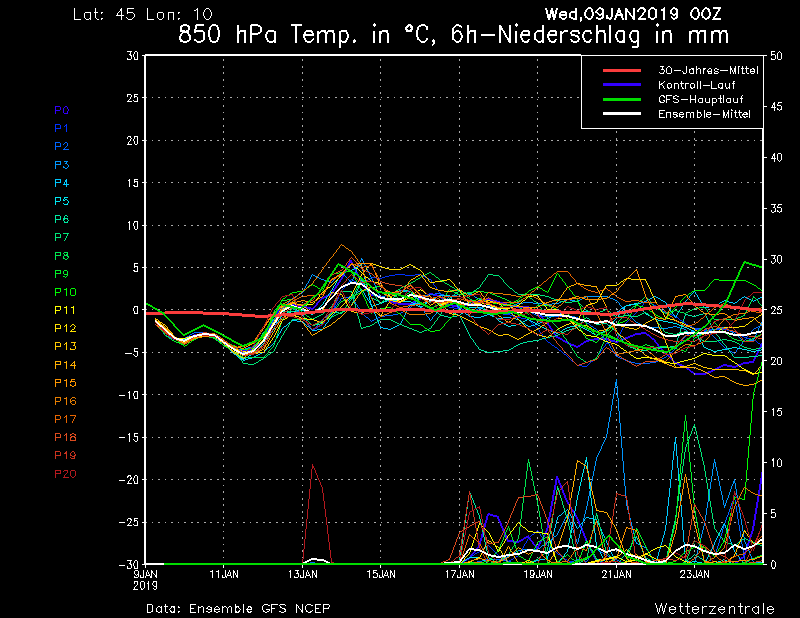
Task: Click the white Ensemble-Mittel legend line sample
Action: (x=621, y=113)
